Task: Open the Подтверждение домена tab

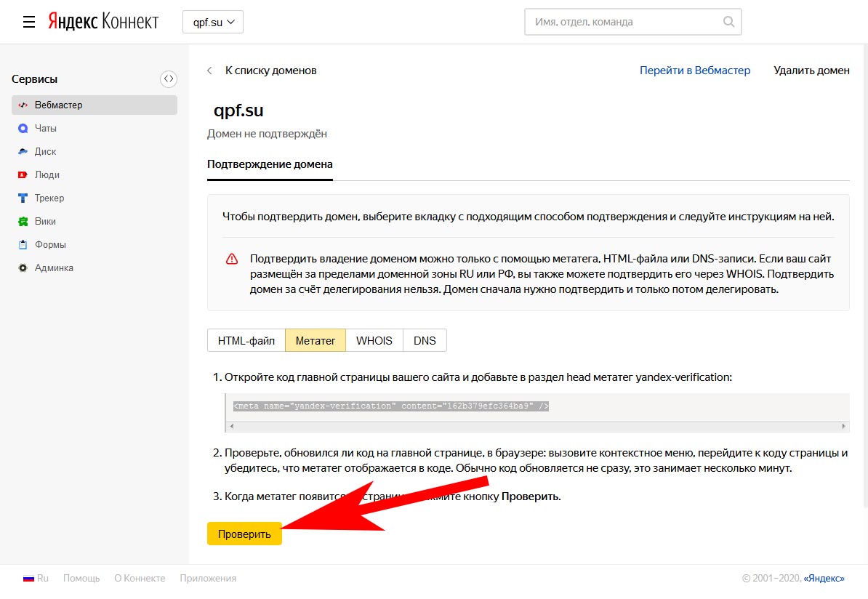Action: tap(270, 164)
